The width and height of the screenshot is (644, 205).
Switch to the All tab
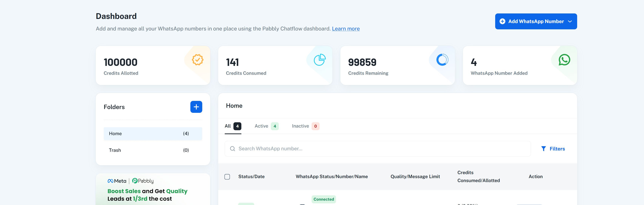click(233, 126)
